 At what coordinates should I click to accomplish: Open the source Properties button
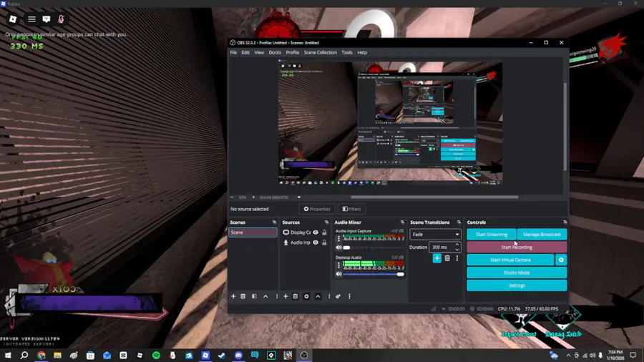click(x=317, y=209)
